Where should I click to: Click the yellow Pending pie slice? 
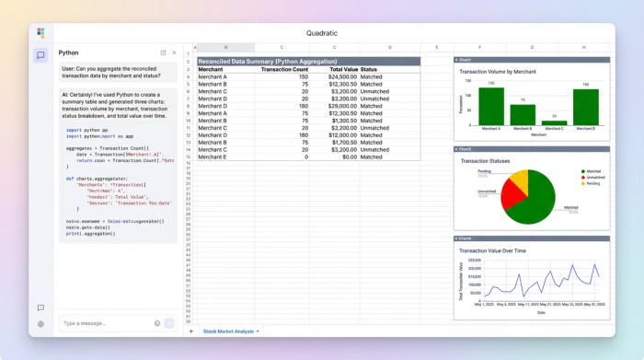(521, 180)
